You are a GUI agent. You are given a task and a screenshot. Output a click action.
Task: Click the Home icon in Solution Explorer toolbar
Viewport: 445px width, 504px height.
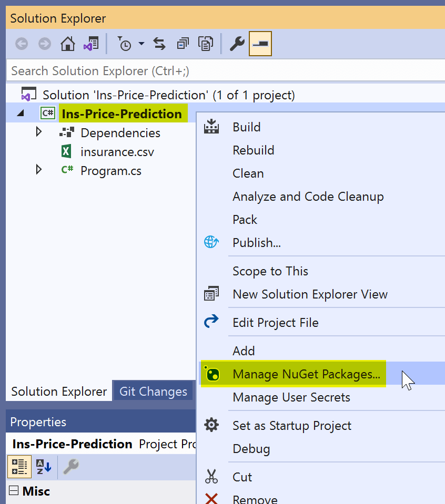67,44
